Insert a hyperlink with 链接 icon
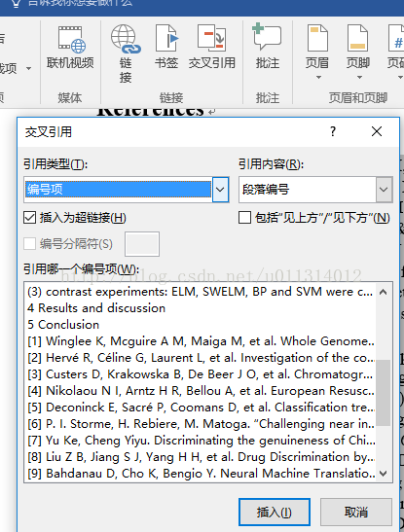This screenshot has width=404, height=532. pos(126,53)
